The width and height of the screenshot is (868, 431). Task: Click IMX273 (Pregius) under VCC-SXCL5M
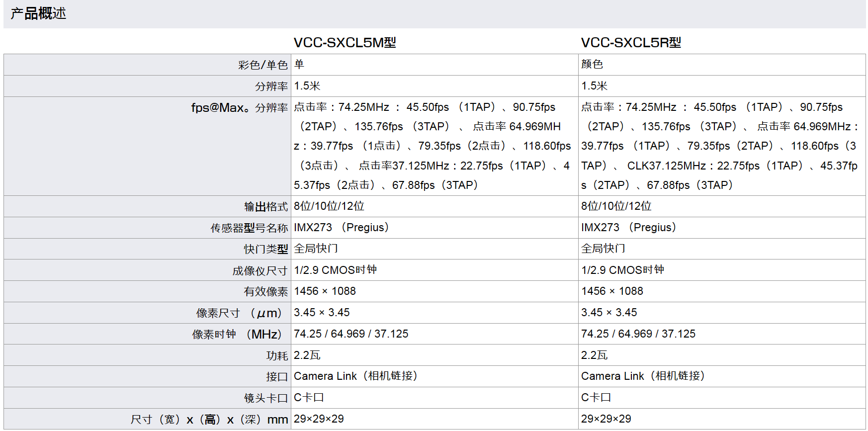pyautogui.click(x=342, y=228)
